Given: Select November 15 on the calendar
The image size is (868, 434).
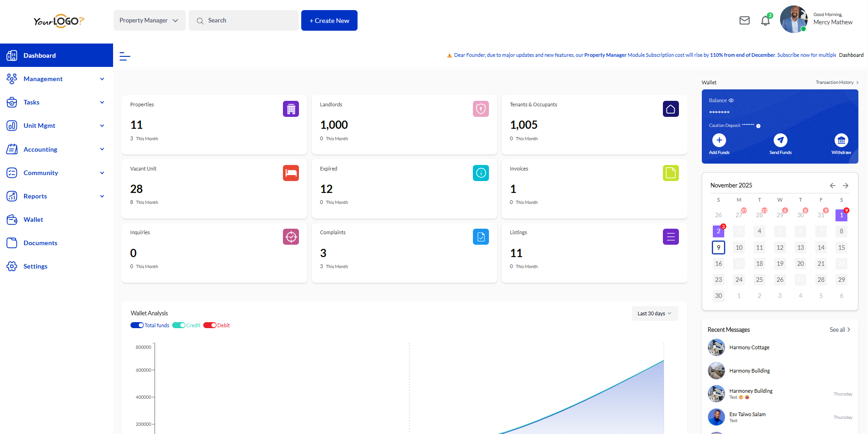Looking at the screenshot, I should (x=841, y=247).
